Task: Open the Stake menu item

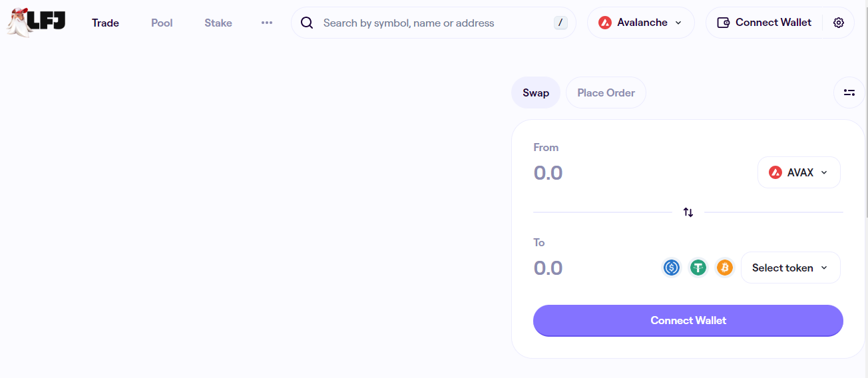Action: [218, 23]
